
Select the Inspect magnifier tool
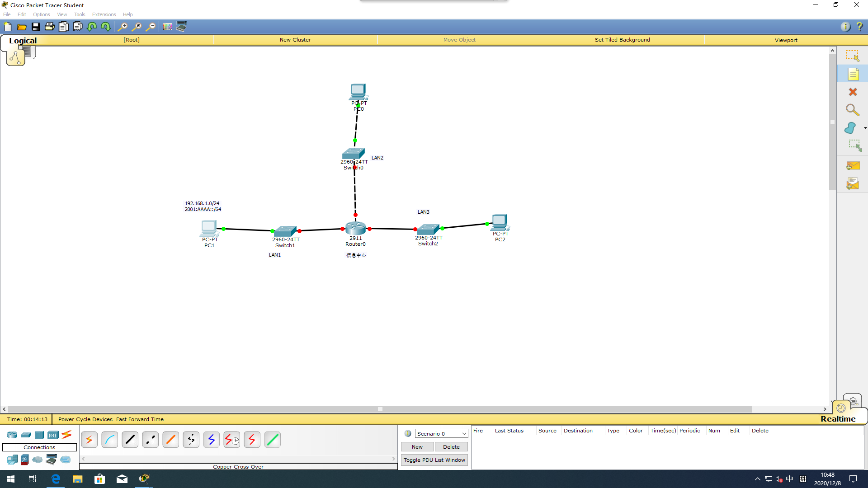pos(853,110)
